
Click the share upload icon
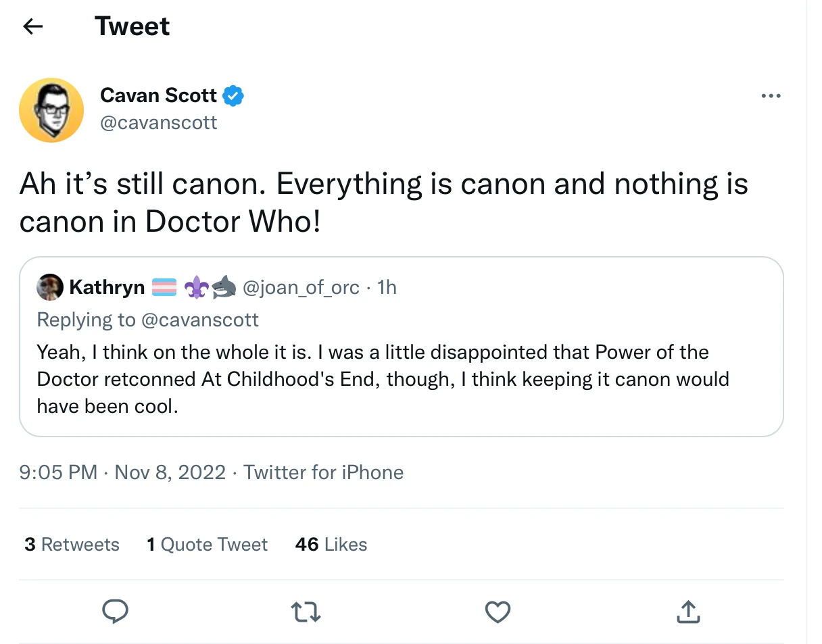coord(687,612)
